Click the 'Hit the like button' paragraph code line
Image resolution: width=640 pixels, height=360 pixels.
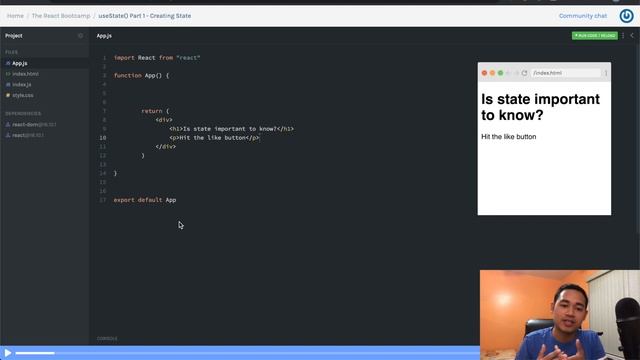pos(214,138)
